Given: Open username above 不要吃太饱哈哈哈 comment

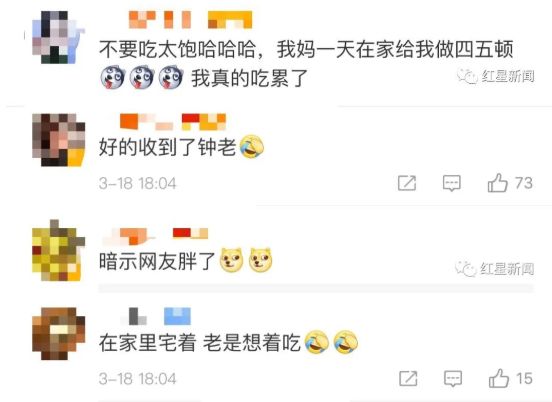Looking at the screenshot, I should click(190, 19).
